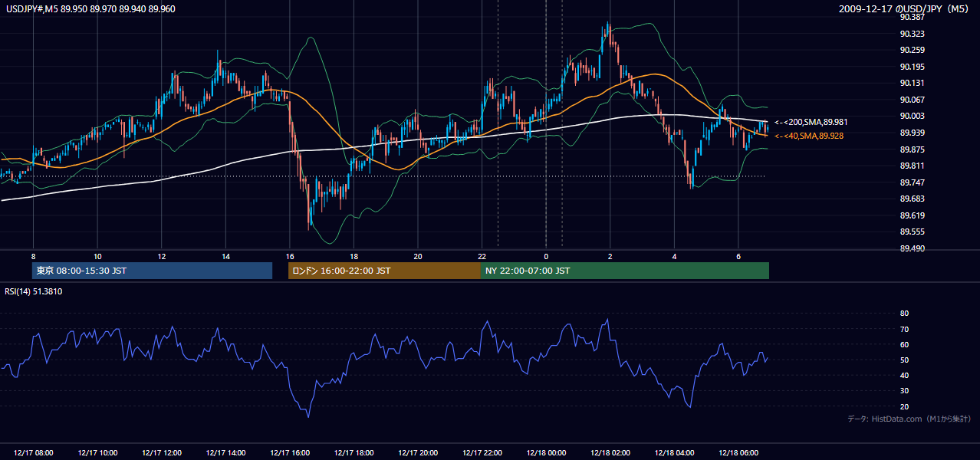The height and width of the screenshot is (460, 980).
Task: Click the 12/17 12:00 bottom time label
Action: click(162, 453)
